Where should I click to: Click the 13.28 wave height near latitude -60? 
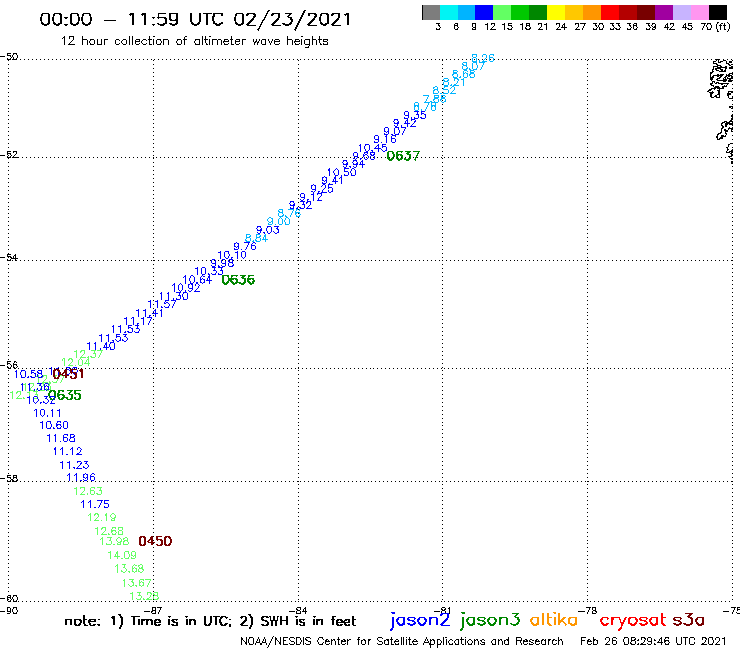[144, 596]
